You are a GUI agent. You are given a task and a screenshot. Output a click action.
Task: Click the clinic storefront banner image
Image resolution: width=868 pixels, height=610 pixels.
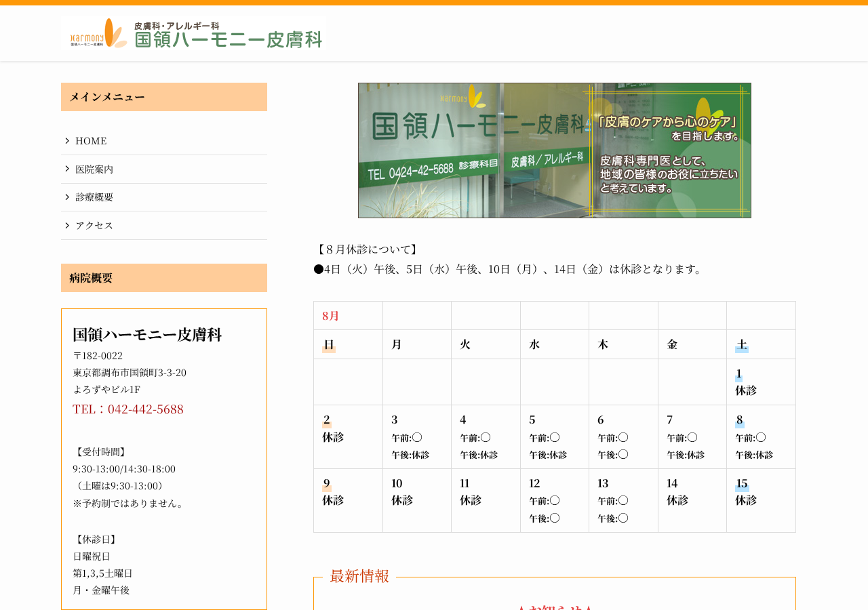pos(555,150)
